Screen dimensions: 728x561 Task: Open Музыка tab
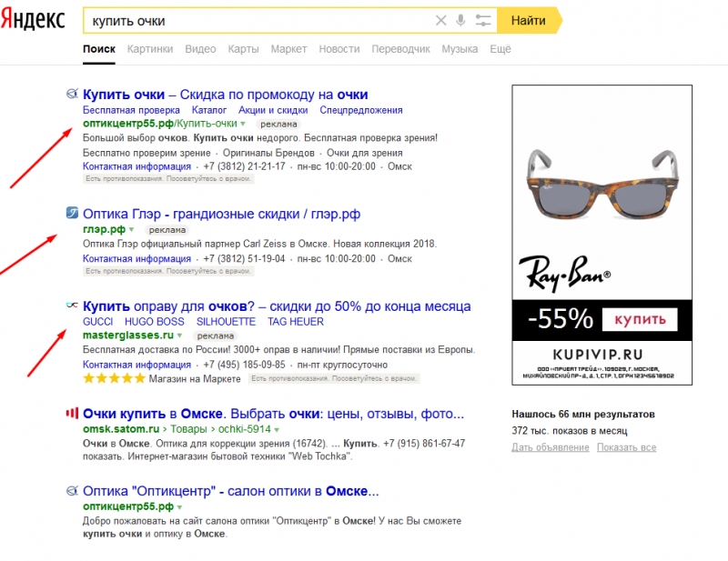click(x=460, y=49)
